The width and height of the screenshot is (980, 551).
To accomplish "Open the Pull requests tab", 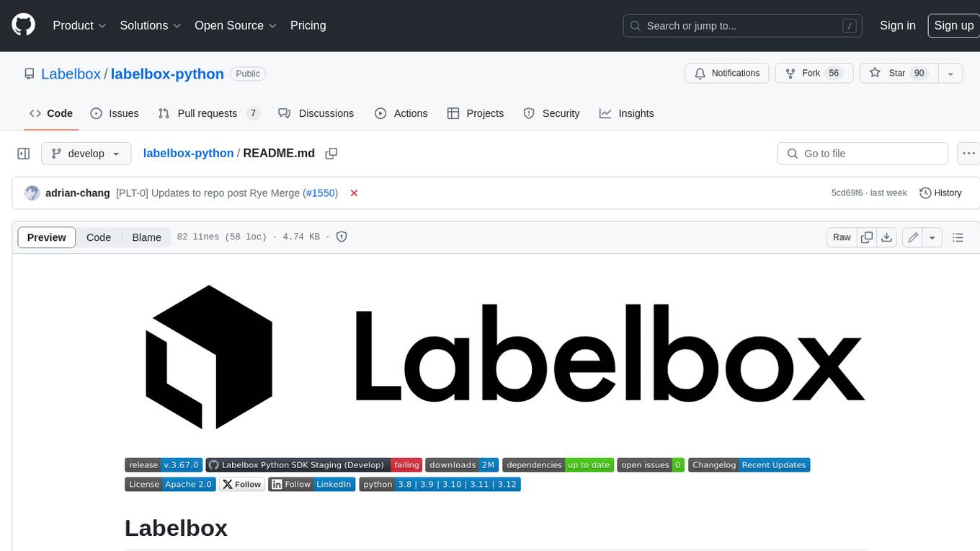I will tap(209, 113).
